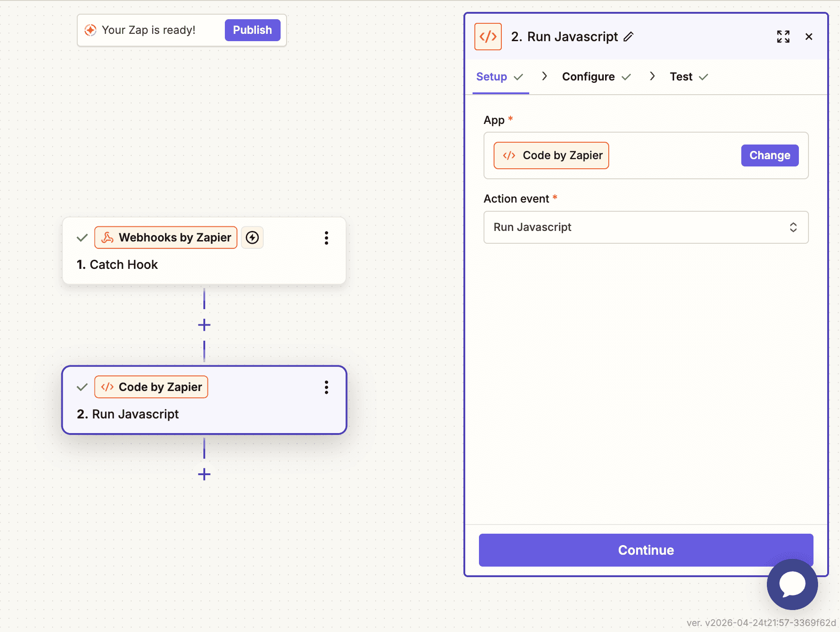This screenshot has height=632, width=840.
Task: Open the Run Javascript action event dropdown
Action: pos(645,227)
